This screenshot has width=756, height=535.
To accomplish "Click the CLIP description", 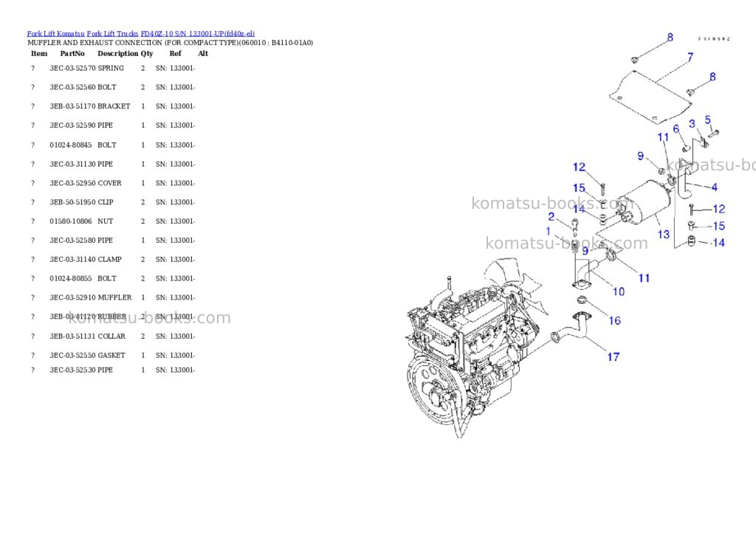I will pos(105,202).
